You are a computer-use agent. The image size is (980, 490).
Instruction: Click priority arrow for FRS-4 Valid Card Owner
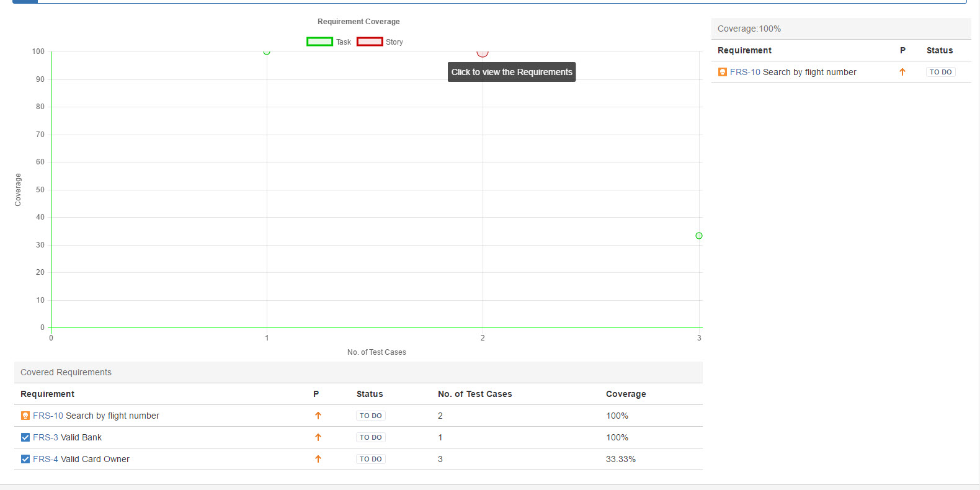[318, 459]
